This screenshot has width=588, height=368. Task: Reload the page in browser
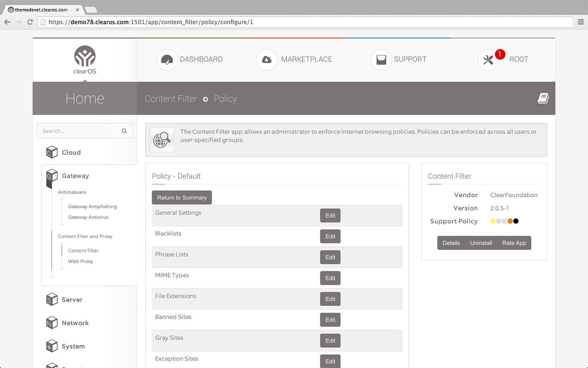point(30,22)
